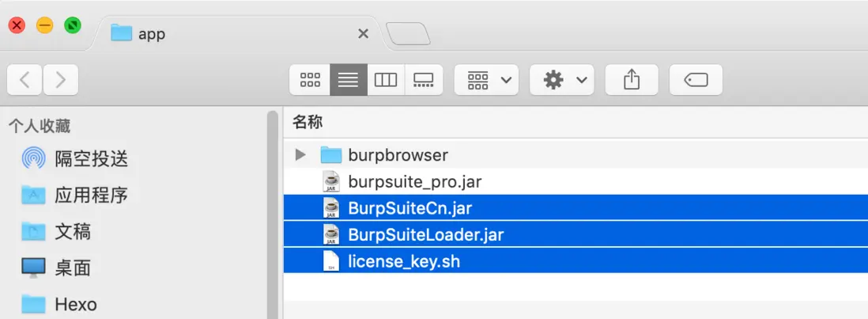
Task: Click the green full-screen window button
Action: coord(73,25)
